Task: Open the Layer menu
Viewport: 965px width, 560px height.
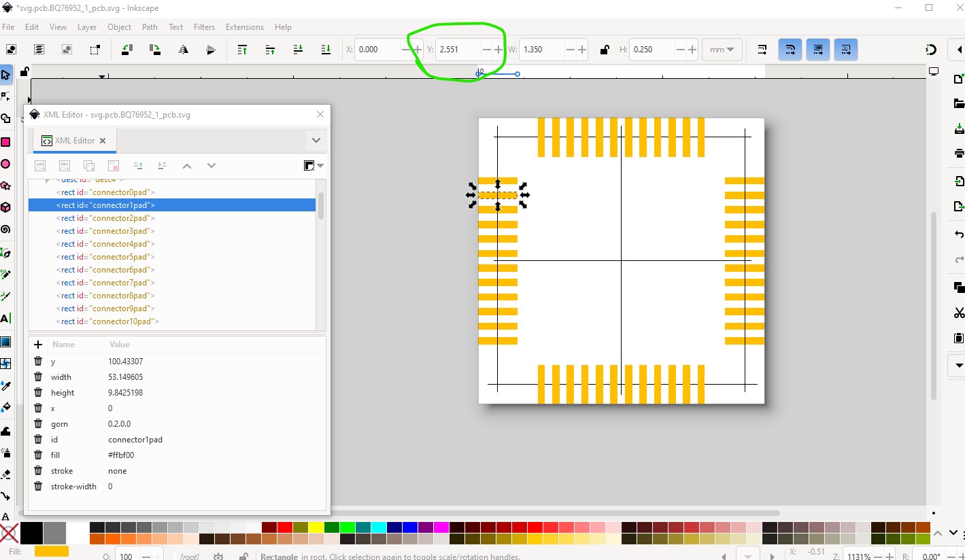Action: pos(87,27)
